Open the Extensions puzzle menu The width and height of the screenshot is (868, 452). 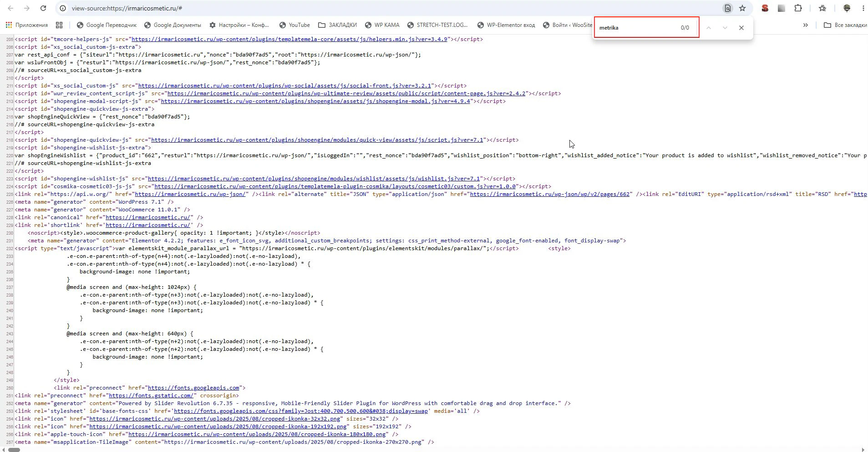[798, 8]
